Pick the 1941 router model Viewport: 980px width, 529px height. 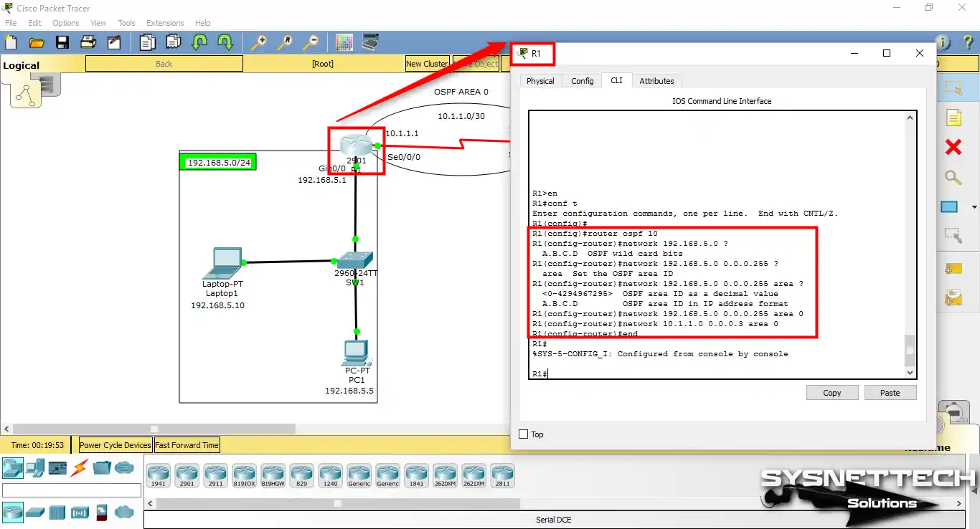(x=158, y=476)
